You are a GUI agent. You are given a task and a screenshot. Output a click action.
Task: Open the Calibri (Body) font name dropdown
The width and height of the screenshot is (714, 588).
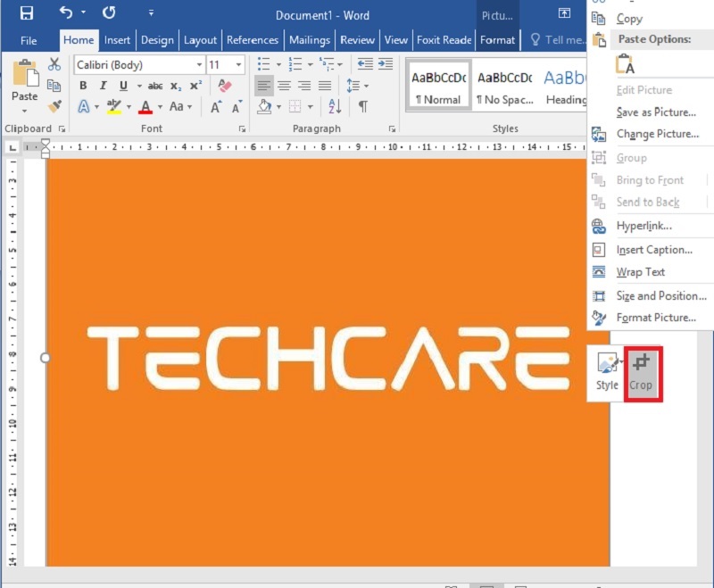point(137,65)
